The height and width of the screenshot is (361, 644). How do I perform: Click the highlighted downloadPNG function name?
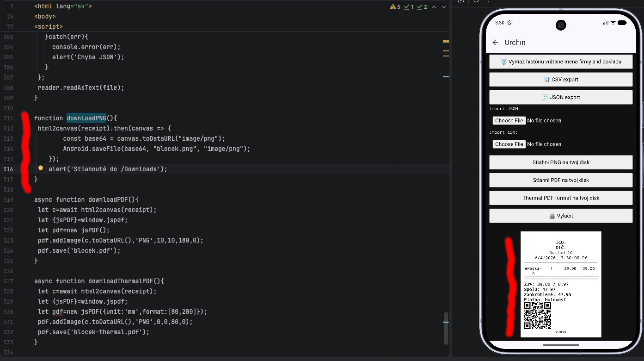(x=86, y=118)
